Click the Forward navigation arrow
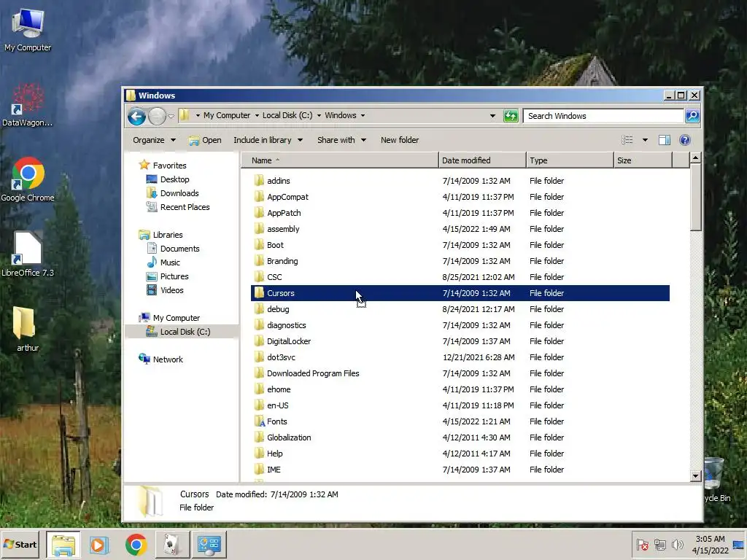 (157, 116)
